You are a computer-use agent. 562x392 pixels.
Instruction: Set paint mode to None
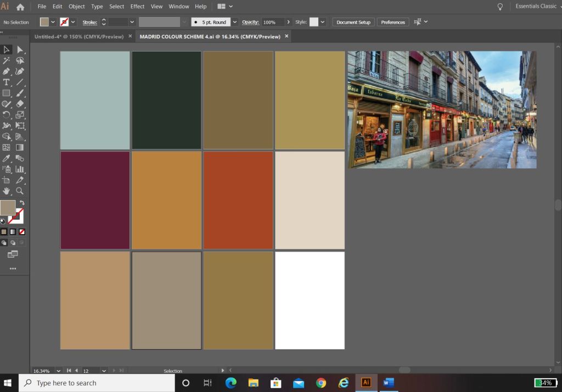(x=22, y=232)
